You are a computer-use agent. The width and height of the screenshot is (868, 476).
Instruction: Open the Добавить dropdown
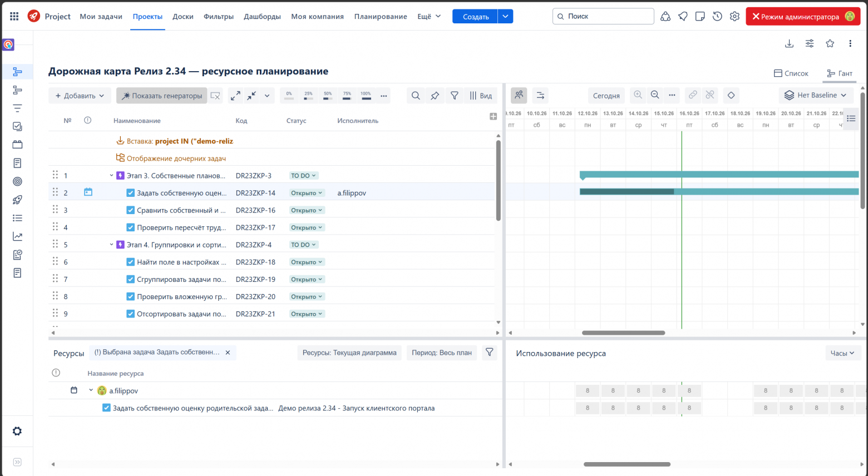tap(80, 96)
